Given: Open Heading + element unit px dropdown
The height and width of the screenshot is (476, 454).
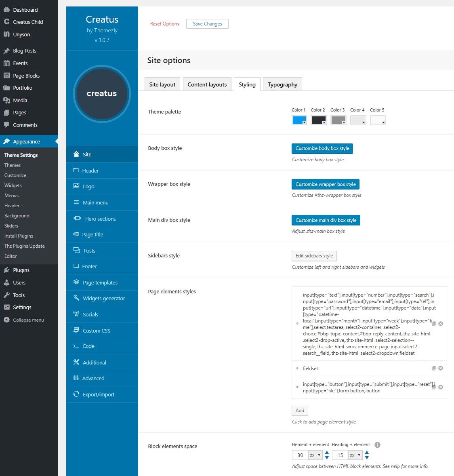Looking at the screenshot, I should (355, 455).
